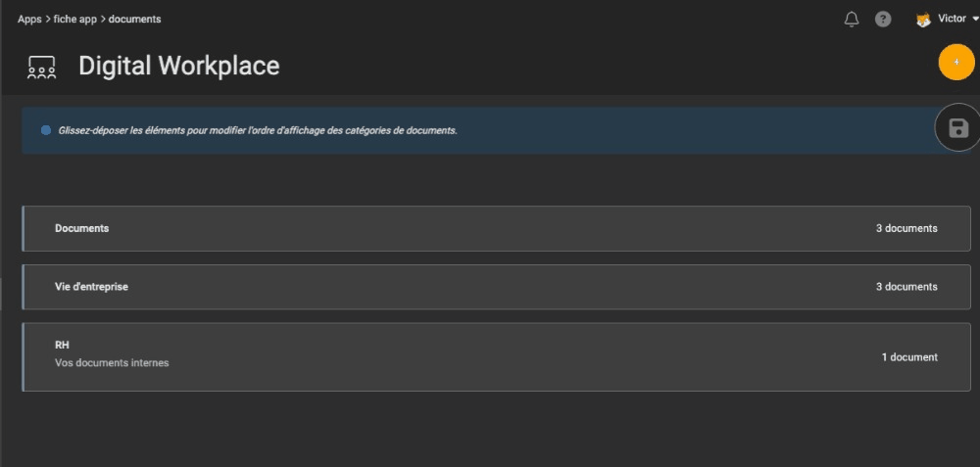The height and width of the screenshot is (467, 980).
Task: Open the Vie d'entreprise category
Action: (497, 287)
